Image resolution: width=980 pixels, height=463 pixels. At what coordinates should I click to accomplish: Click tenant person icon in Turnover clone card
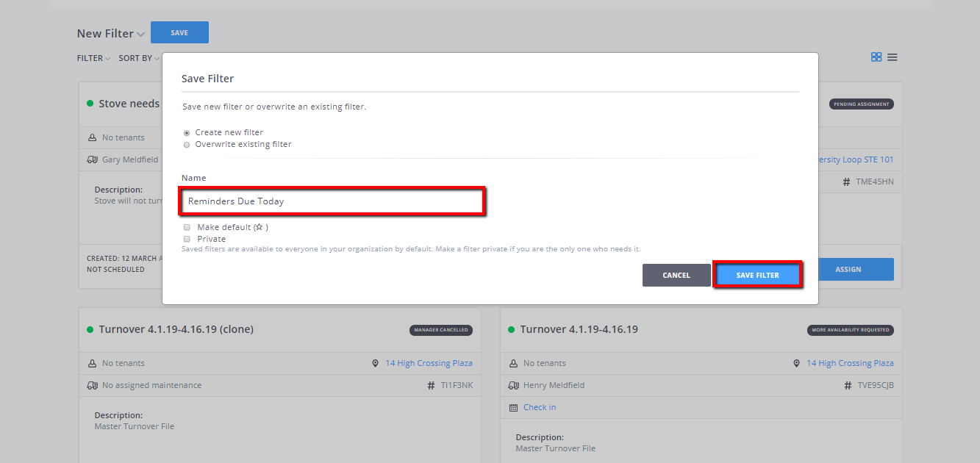92,363
